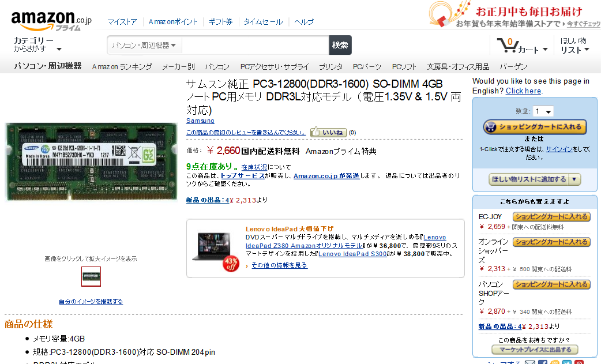Expand the カート dropdown arrow

(545, 50)
